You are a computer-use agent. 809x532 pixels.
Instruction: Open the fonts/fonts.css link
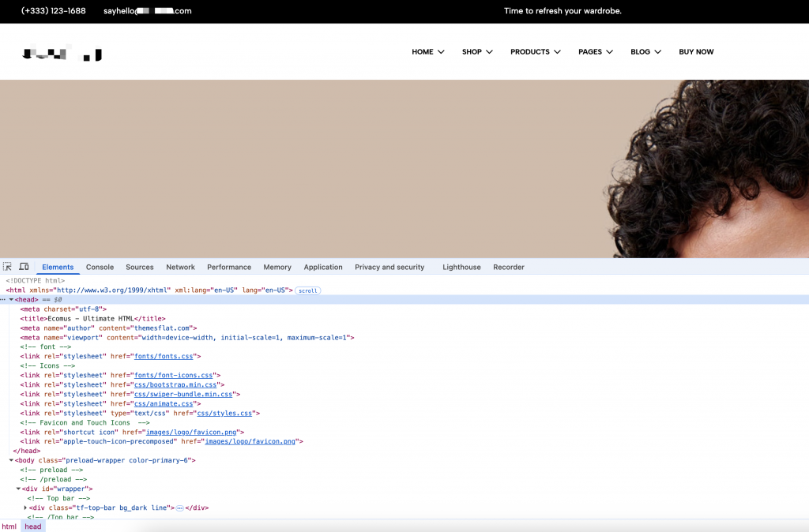click(164, 356)
